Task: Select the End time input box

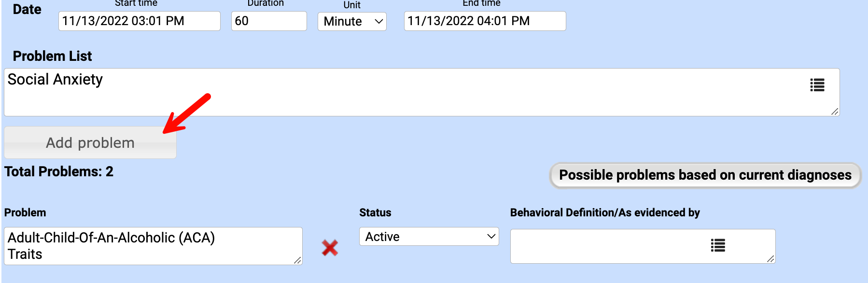Action: coord(484,21)
